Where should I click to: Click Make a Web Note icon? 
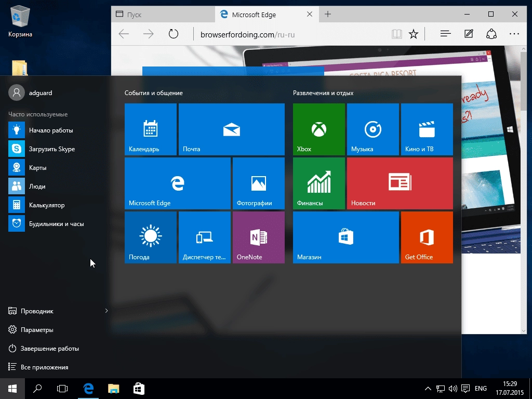pyautogui.click(x=469, y=34)
